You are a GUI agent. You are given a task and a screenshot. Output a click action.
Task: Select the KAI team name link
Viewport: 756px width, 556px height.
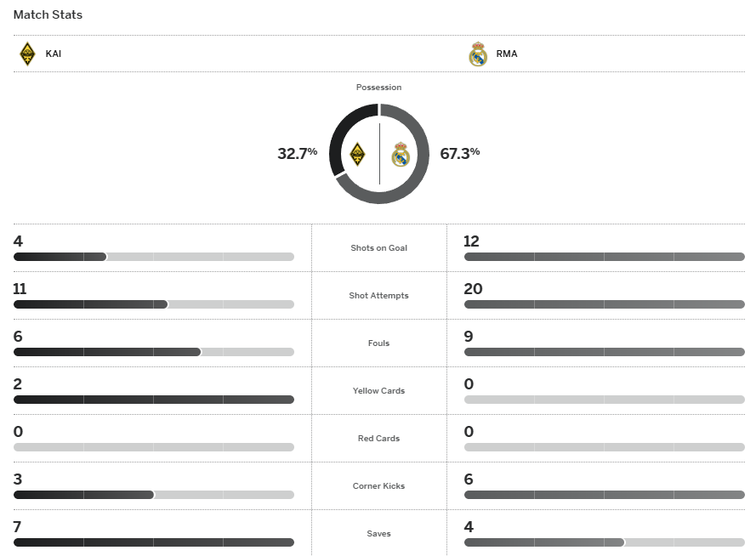[54, 54]
